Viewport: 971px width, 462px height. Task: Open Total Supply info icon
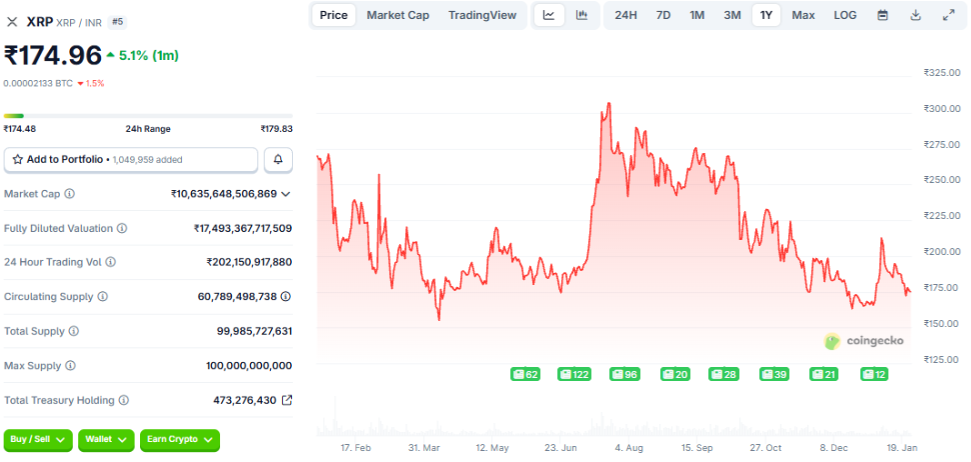(x=74, y=331)
